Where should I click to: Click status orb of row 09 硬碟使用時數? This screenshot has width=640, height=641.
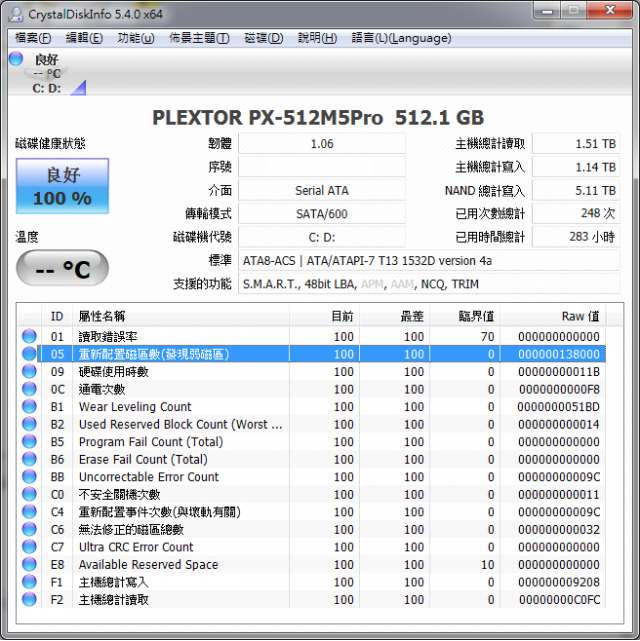point(29,372)
